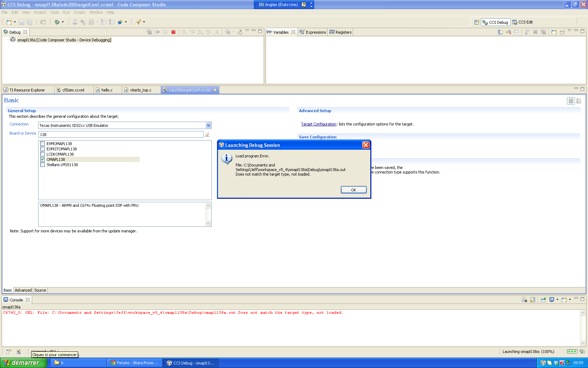
Task: Click the clear filter eraser icon
Action: coord(208,134)
